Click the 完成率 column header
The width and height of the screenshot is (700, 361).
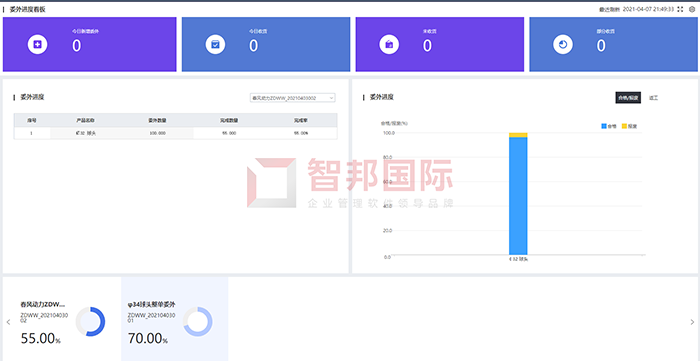pos(301,120)
